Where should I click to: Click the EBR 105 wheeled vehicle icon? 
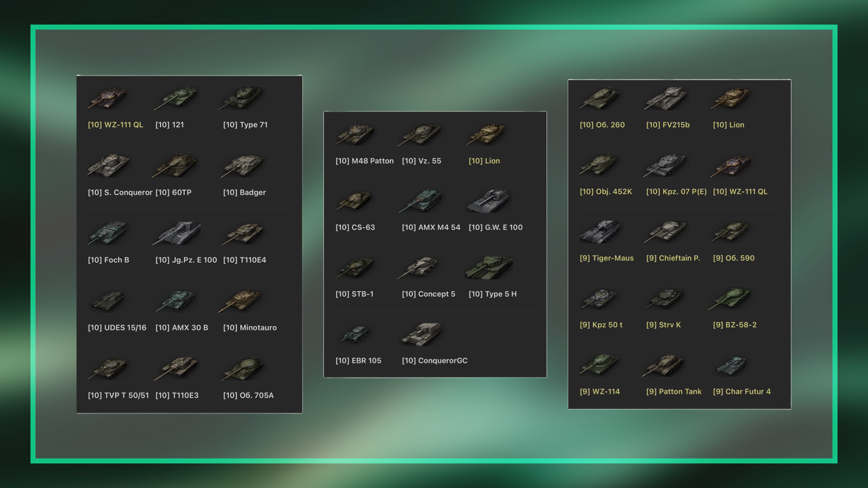tap(355, 334)
